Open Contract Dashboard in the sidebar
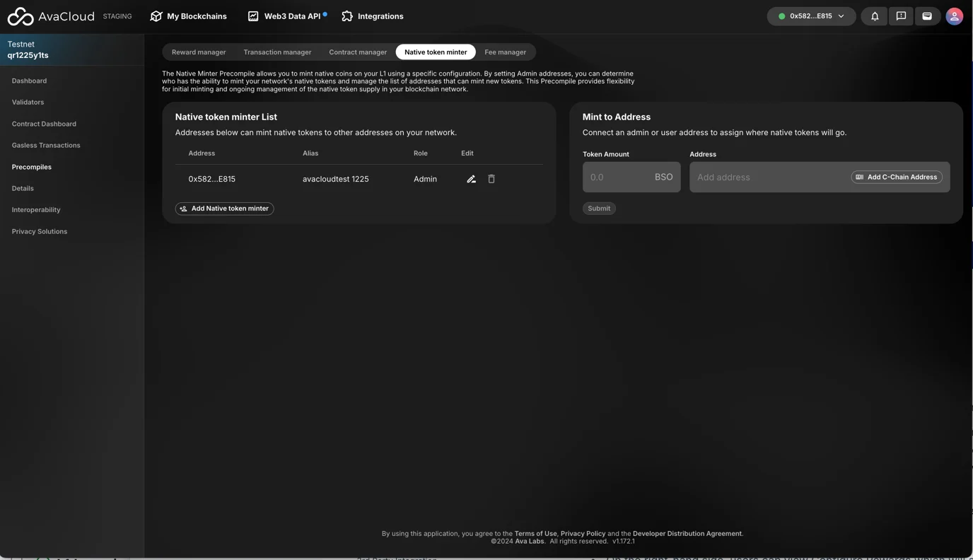The width and height of the screenshot is (973, 560). (44, 124)
